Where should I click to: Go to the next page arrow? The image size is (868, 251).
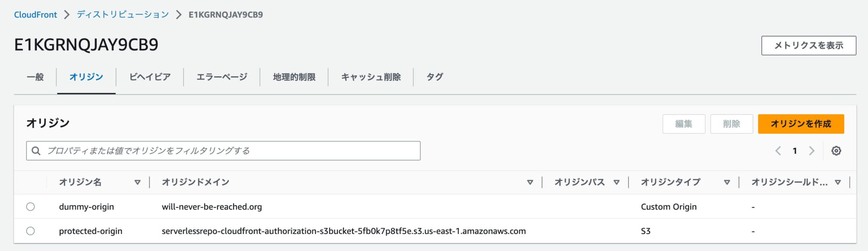pyautogui.click(x=811, y=151)
